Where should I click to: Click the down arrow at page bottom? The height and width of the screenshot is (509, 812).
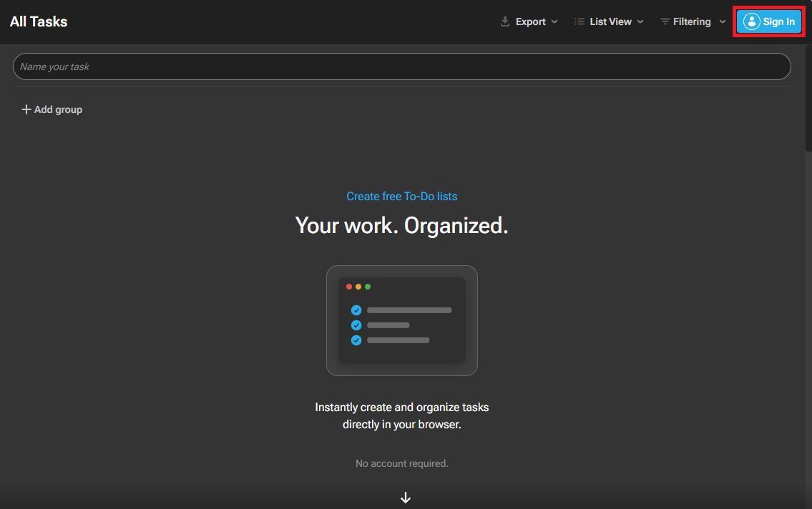[x=406, y=498]
